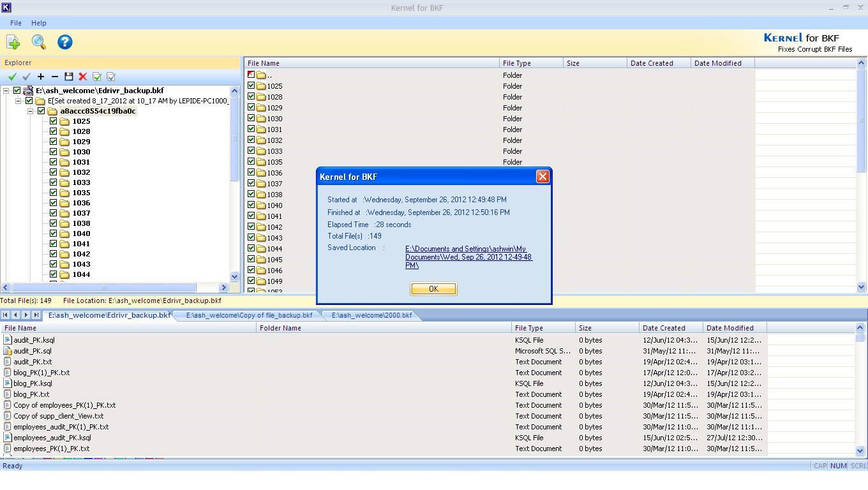Viewport: 868px width, 490px height.
Task: Sort the lower list by Folder Name column
Action: [384, 328]
